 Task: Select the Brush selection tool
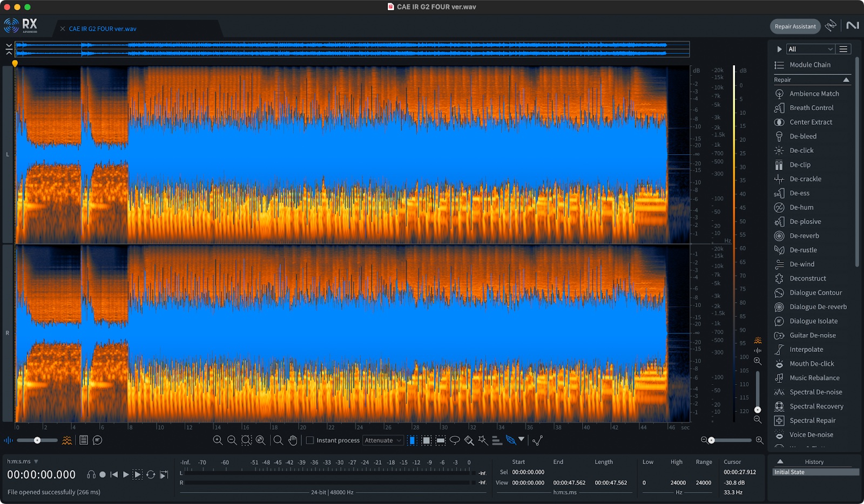click(x=469, y=440)
